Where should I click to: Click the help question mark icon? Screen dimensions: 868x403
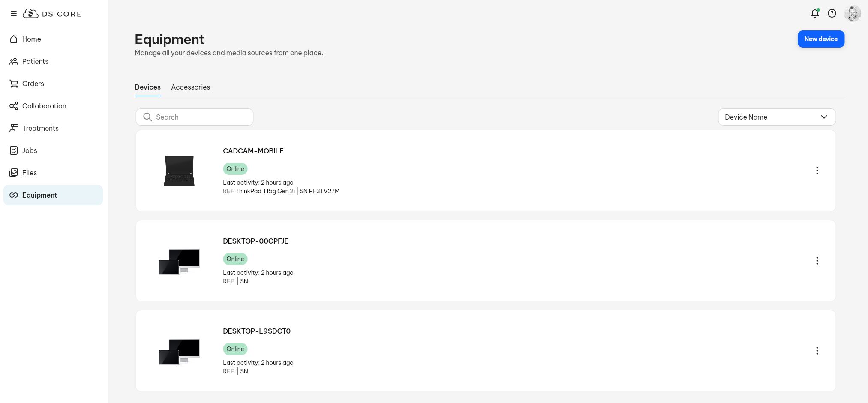pos(832,13)
